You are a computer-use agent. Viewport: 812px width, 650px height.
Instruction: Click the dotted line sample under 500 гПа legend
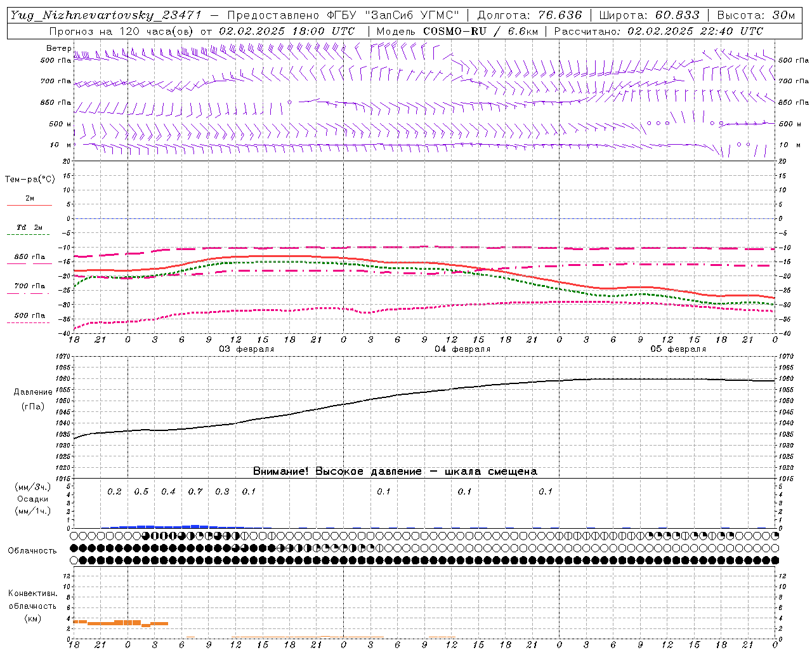pos(29,322)
